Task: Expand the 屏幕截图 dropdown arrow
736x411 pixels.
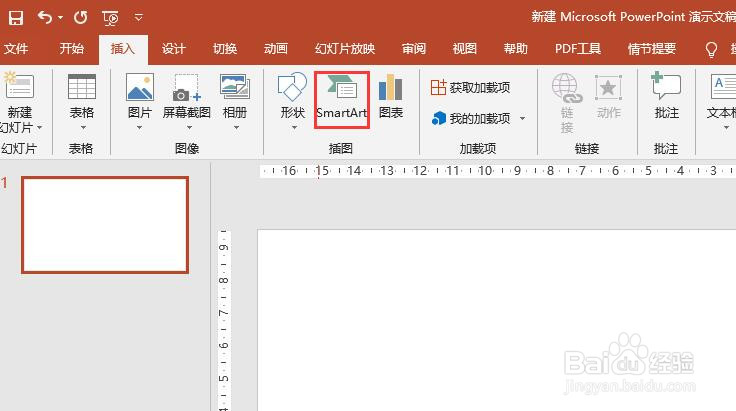Action: point(189,128)
